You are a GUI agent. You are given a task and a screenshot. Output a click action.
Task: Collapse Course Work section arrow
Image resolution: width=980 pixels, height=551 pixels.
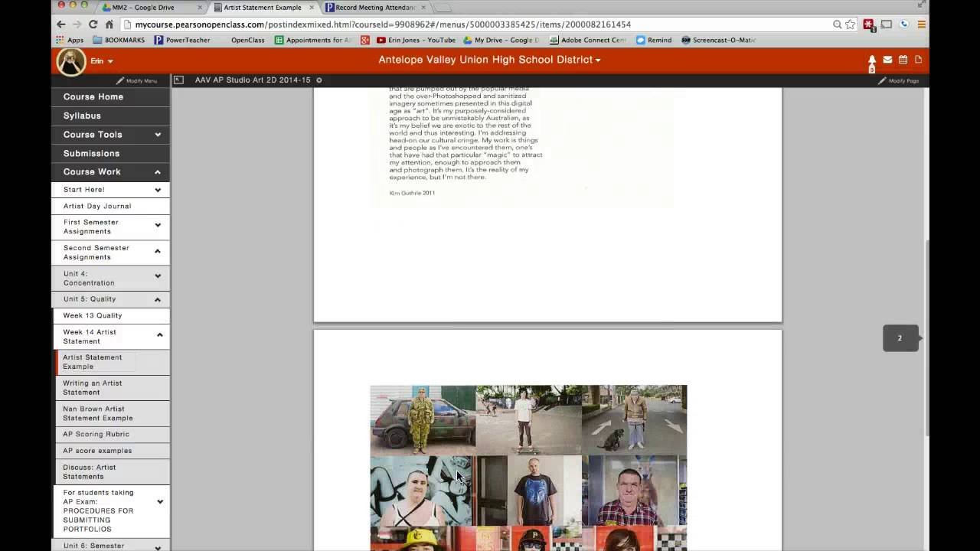pos(158,172)
